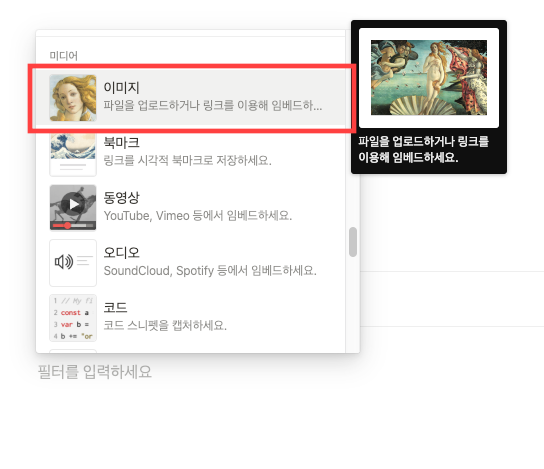The image size is (544, 469).
Task: Add an 오디오 block
Action: (191, 263)
